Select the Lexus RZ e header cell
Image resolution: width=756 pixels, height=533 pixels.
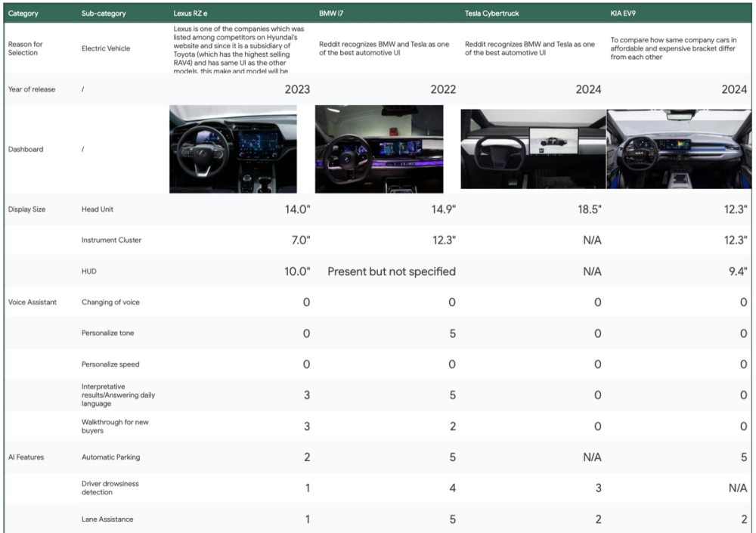pos(191,14)
